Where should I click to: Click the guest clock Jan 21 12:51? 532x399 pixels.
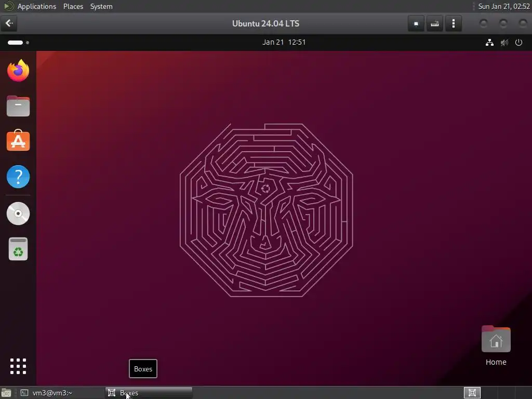[x=284, y=43]
